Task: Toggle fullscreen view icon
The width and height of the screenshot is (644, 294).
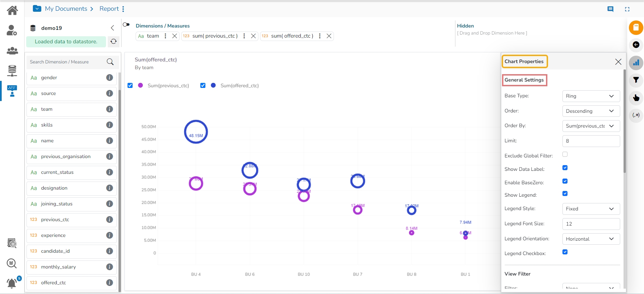Action: pos(627,9)
